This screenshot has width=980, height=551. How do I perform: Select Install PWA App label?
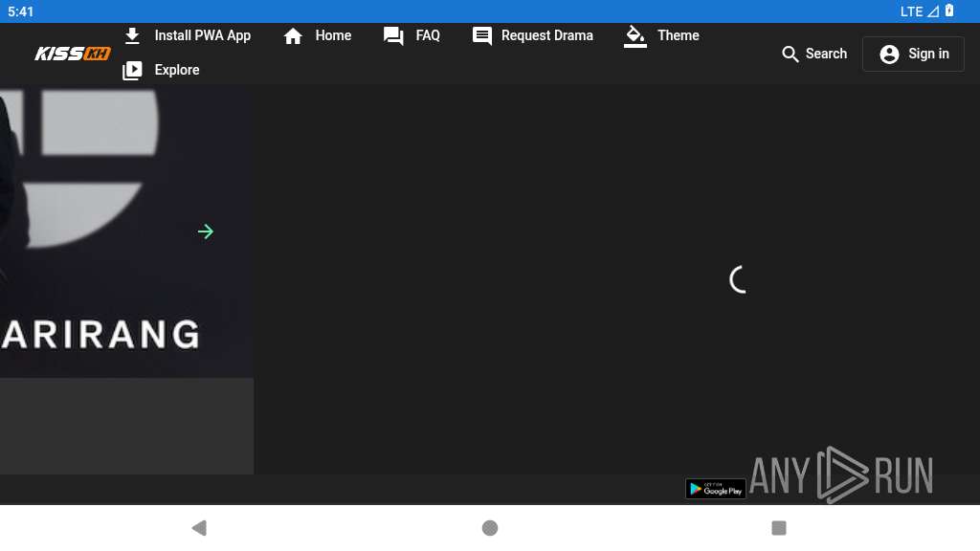(x=203, y=35)
